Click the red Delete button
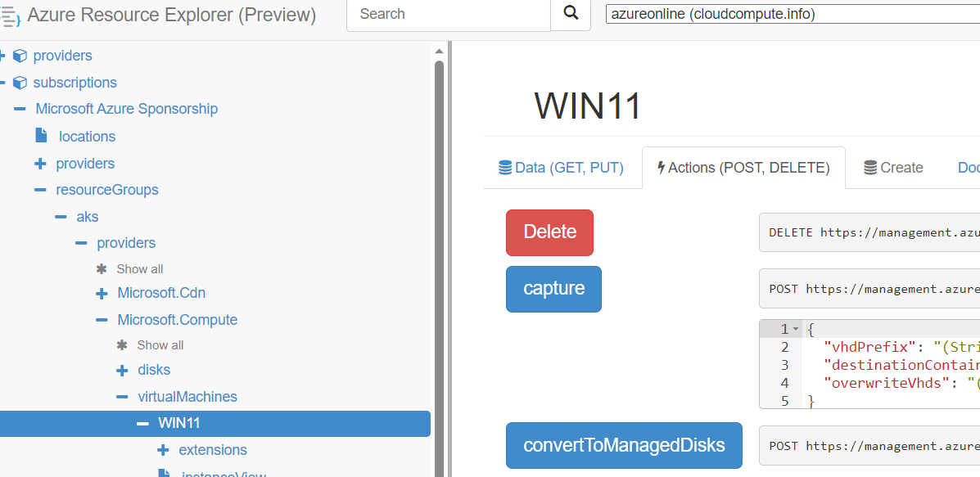This screenshot has width=980, height=477. click(x=549, y=232)
